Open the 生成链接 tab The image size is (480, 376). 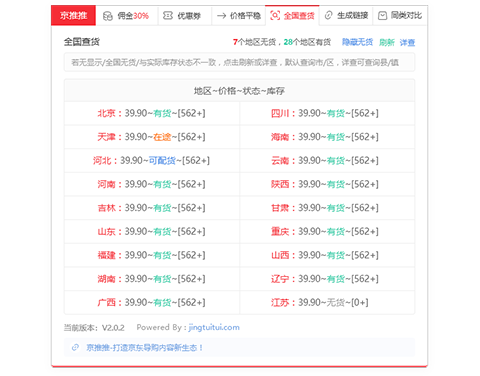pyautogui.click(x=346, y=15)
